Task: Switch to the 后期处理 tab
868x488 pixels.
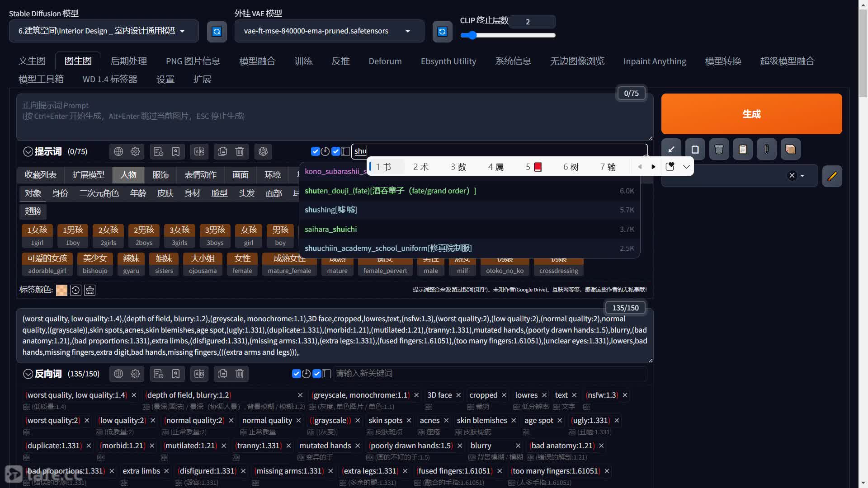Action: [x=129, y=61]
